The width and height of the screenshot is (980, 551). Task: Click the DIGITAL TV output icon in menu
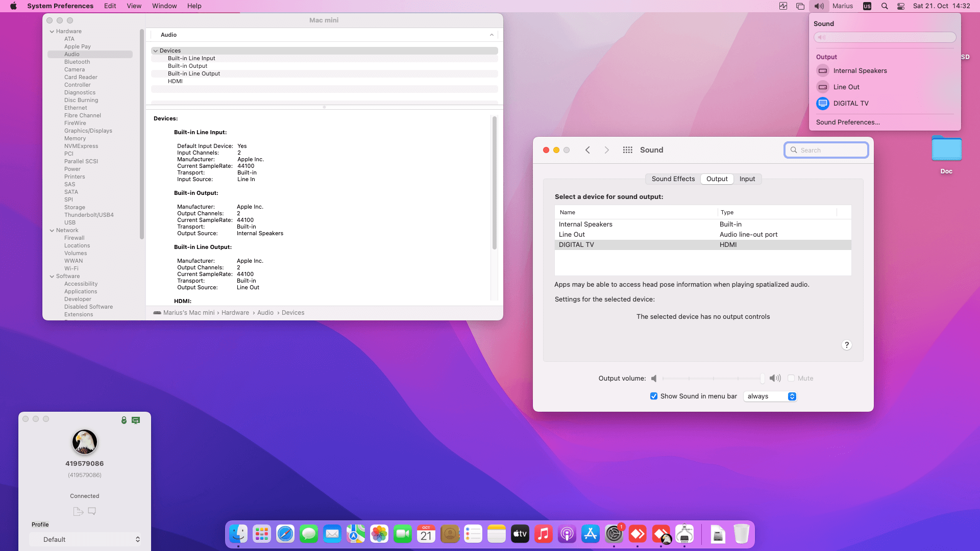click(822, 104)
